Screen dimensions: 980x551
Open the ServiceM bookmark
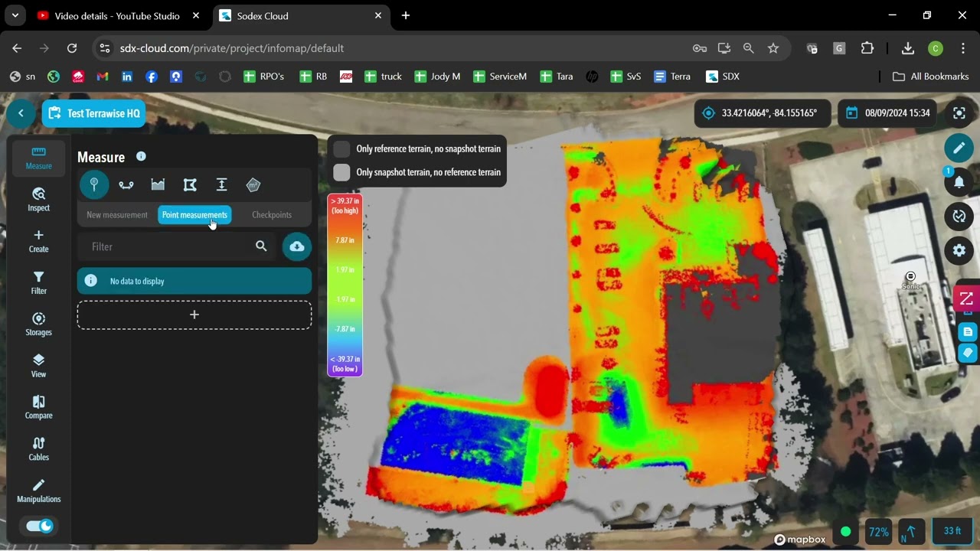(500, 77)
